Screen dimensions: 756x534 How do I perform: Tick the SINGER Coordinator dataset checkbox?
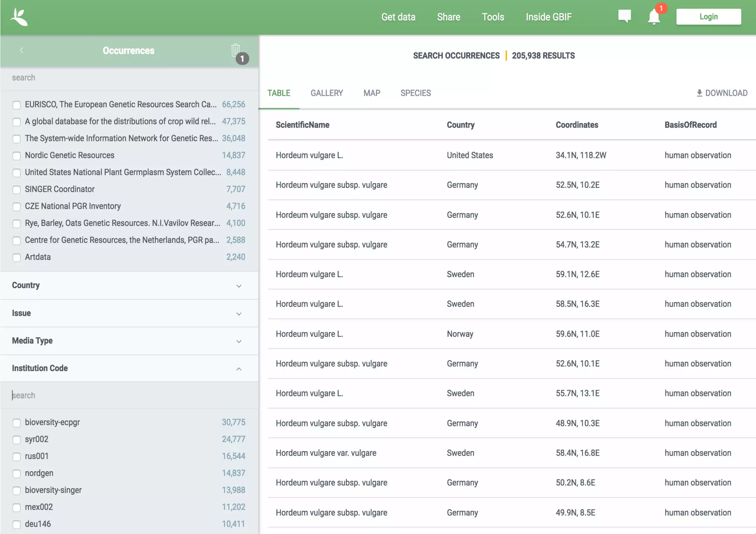tap(17, 190)
